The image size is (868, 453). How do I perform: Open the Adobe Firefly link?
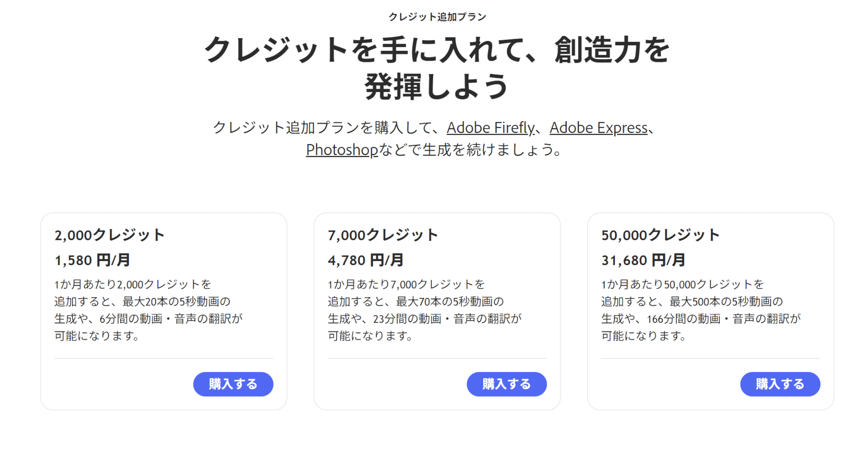click(x=490, y=128)
